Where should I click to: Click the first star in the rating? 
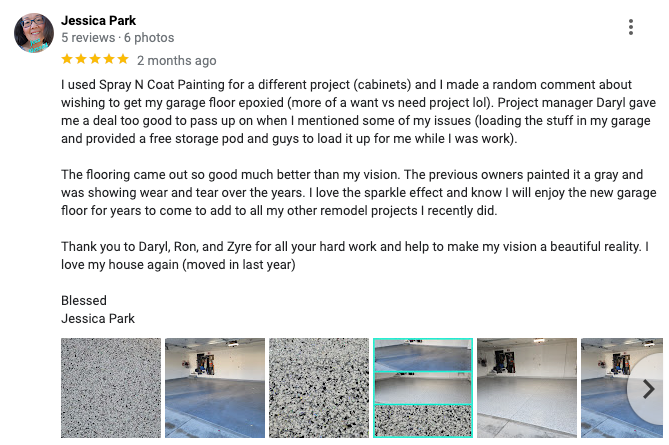(x=67, y=60)
